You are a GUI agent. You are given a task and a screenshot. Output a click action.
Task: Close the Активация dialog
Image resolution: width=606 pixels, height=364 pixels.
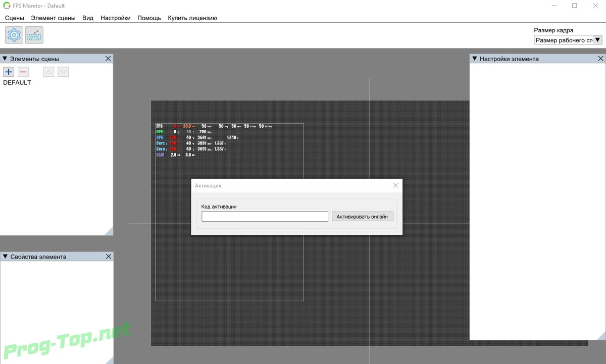[395, 185]
